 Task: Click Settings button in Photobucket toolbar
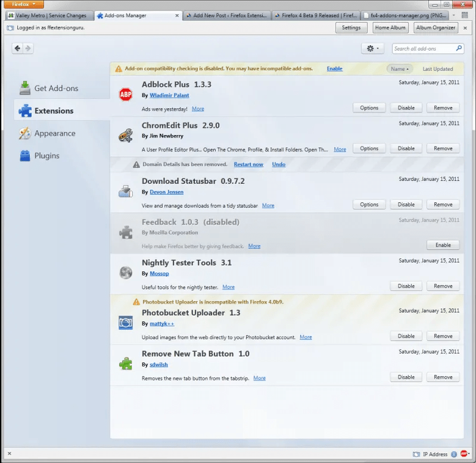click(x=351, y=27)
